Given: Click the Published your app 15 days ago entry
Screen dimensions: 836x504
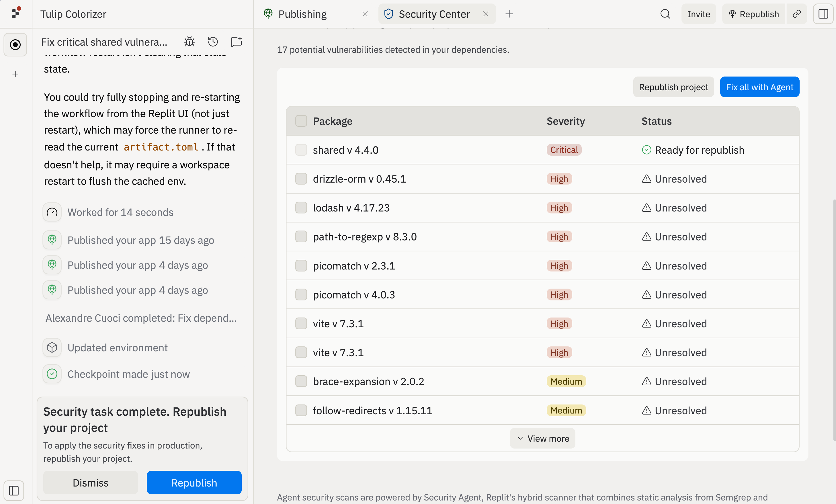Looking at the screenshot, I should tap(141, 240).
